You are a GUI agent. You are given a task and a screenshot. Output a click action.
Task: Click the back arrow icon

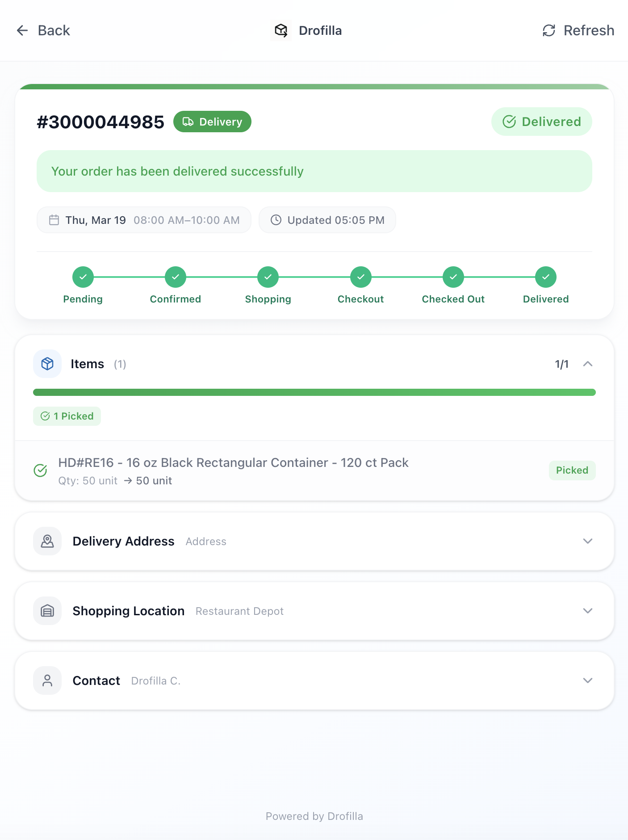22,30
